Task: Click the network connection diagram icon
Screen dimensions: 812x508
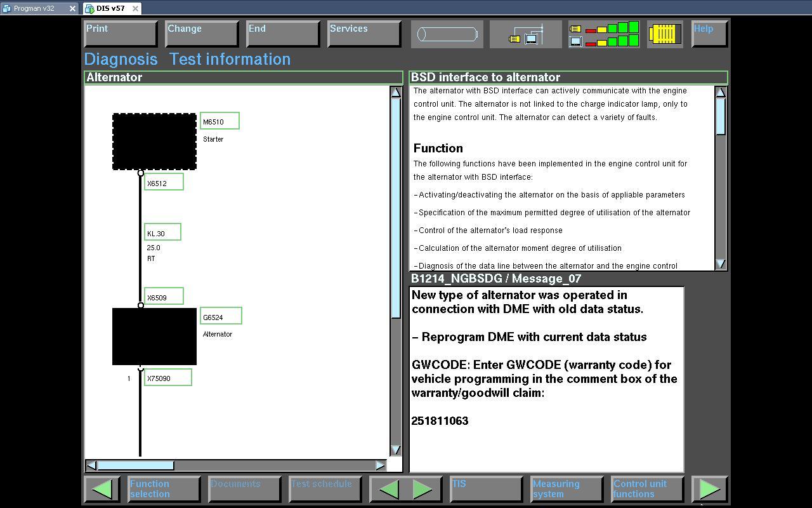Action: pyautogui.click(x=526, y=34)
